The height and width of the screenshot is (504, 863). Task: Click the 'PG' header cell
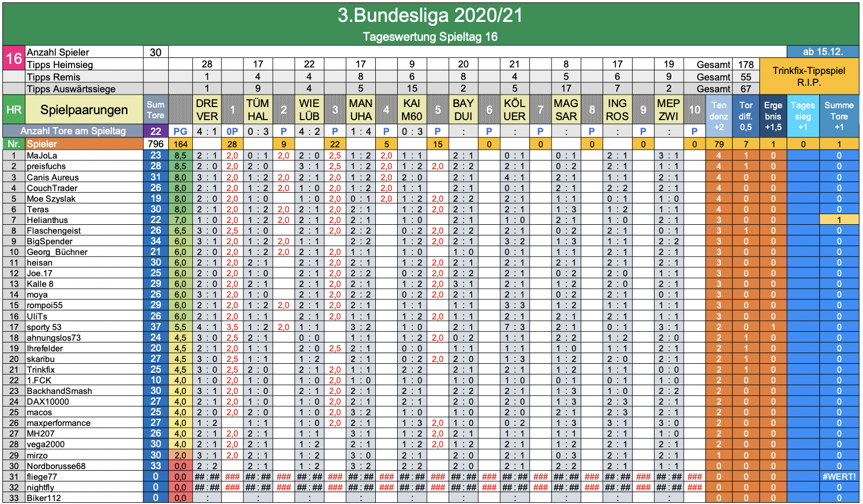[x=181, y=131]
